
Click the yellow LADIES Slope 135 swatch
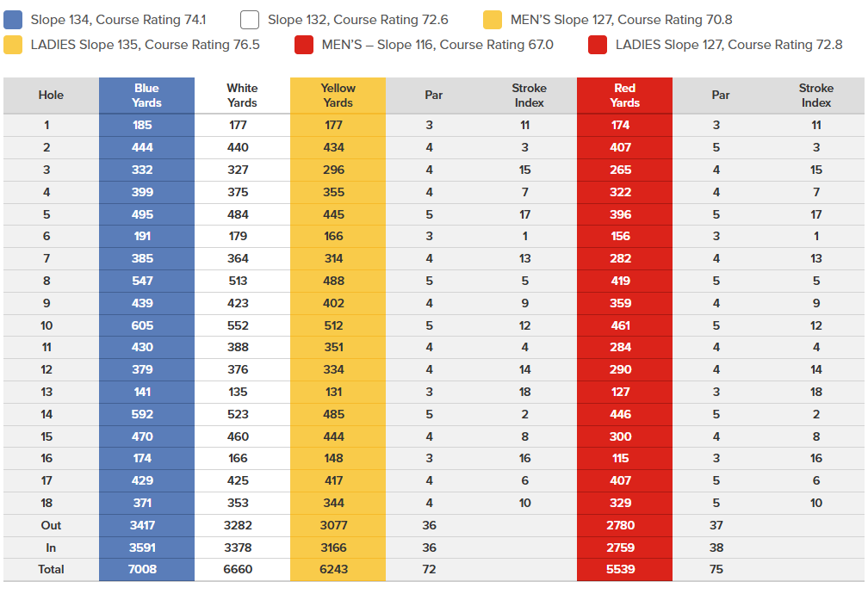(13, 45)
